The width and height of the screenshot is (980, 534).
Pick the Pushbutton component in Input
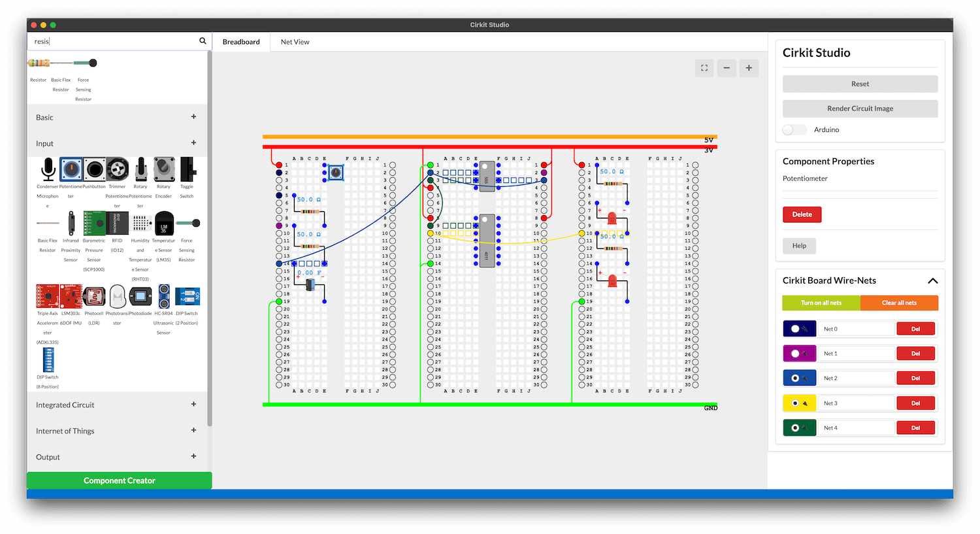coord(94,169)
